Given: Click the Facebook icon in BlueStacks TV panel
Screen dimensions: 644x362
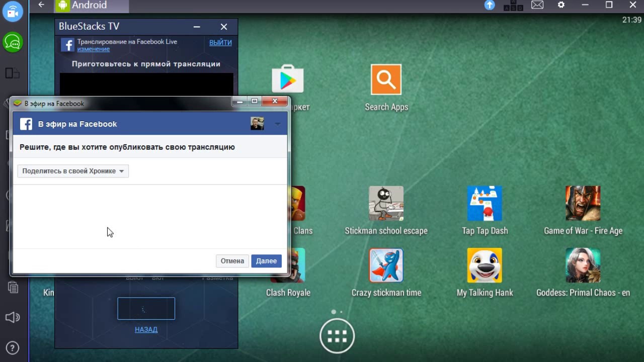Looking at the screenshot, I should [67, 45].
